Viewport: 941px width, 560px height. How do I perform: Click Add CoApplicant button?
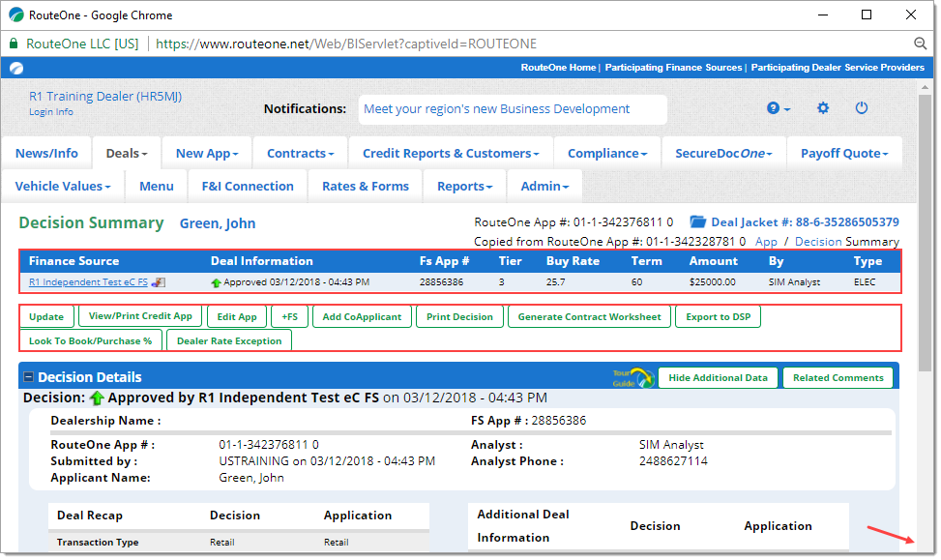[x=362, y=317]
